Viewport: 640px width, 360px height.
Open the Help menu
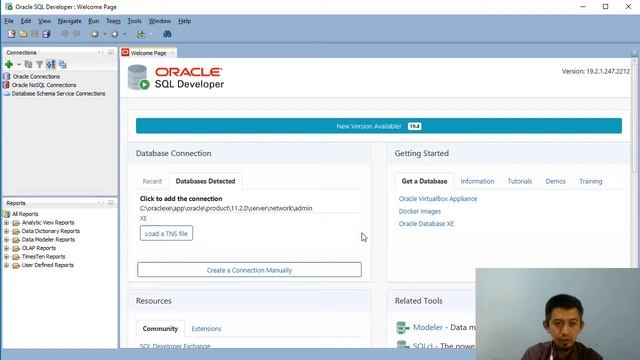[x=184, y=21]
